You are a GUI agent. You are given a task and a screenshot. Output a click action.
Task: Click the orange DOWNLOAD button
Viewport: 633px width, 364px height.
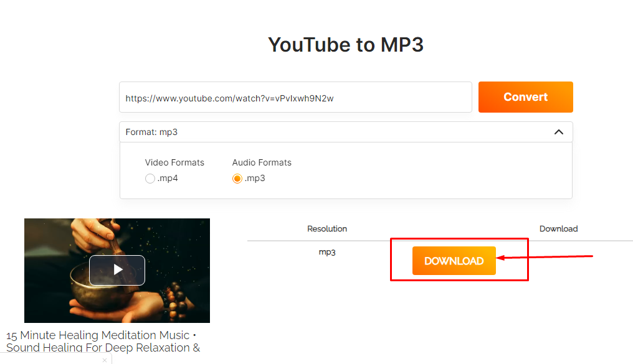click(454, 261)
